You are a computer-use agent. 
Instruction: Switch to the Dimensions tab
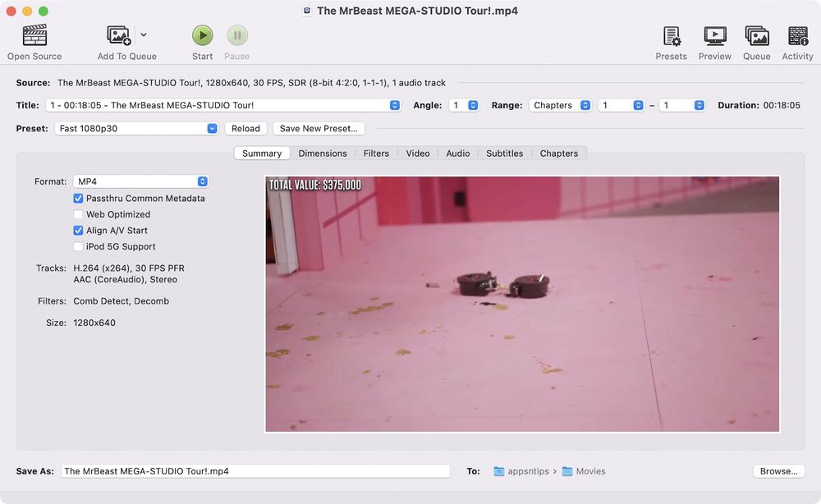pyautogui.click(x=322, y=153)
